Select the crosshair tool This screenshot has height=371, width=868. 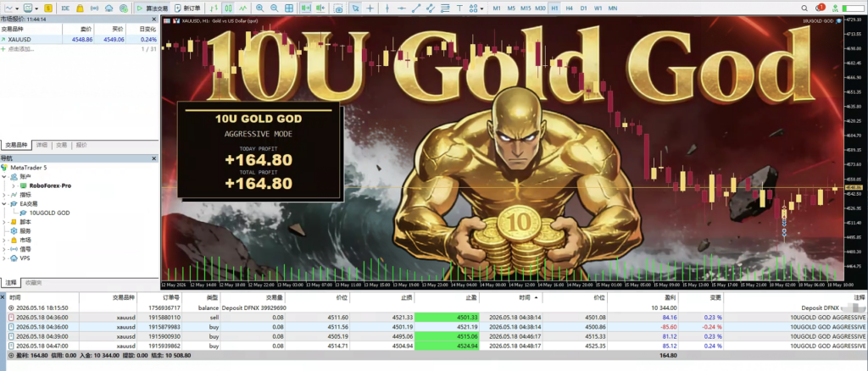coord(370,8)
